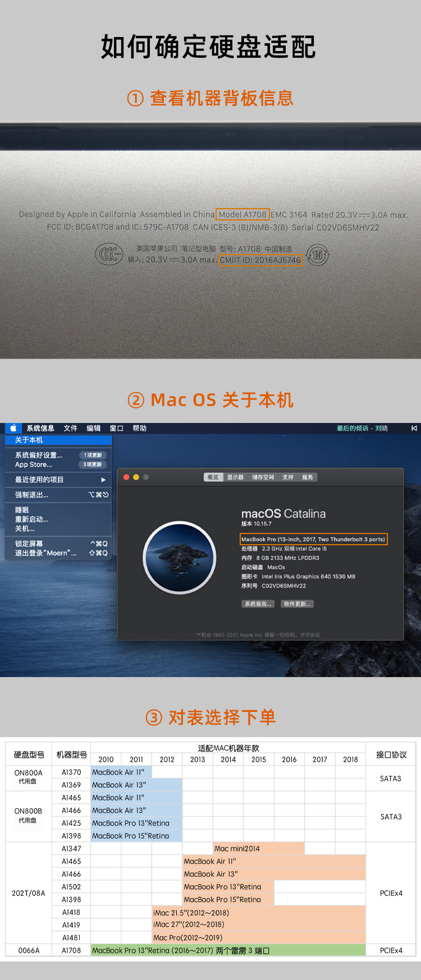The width and height of the screenshot is (421, 980).
Task: Click the A1481 model cell
Action: click(x=71, y=937)
